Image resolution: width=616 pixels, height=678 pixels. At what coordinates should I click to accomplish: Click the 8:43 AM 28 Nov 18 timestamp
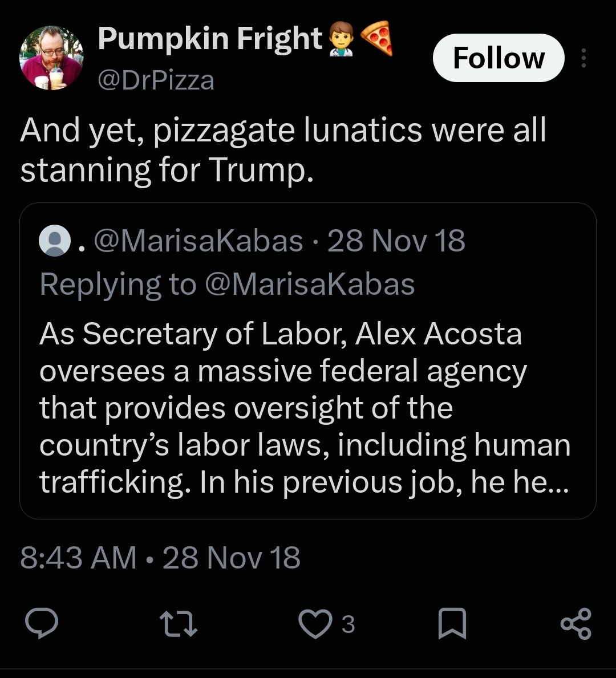coord(160,557)
